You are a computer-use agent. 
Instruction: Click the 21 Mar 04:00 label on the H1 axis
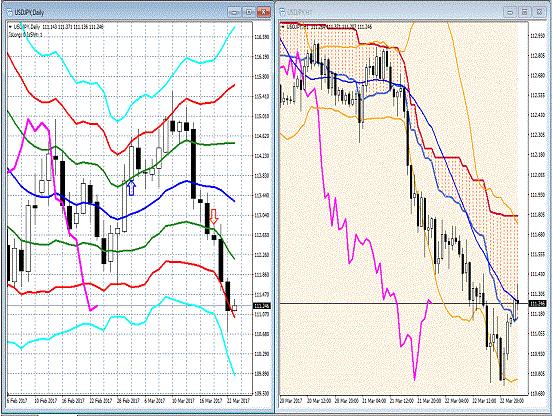click(x=374, y=401)
